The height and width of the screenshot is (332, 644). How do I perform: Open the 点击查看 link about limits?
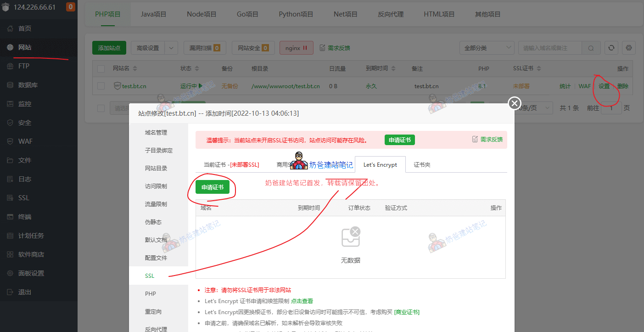click(302, 301)
